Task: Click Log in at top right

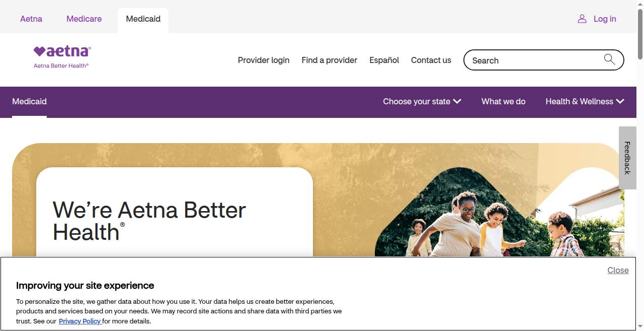Action: click(x=605, y=19)
